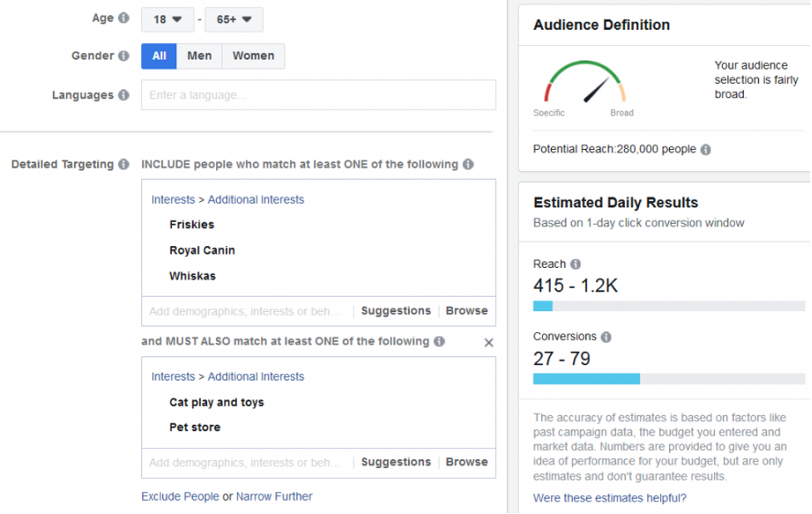Click the Gender info icon
Screen dimensions: 812x514
(x=124, y=56)
